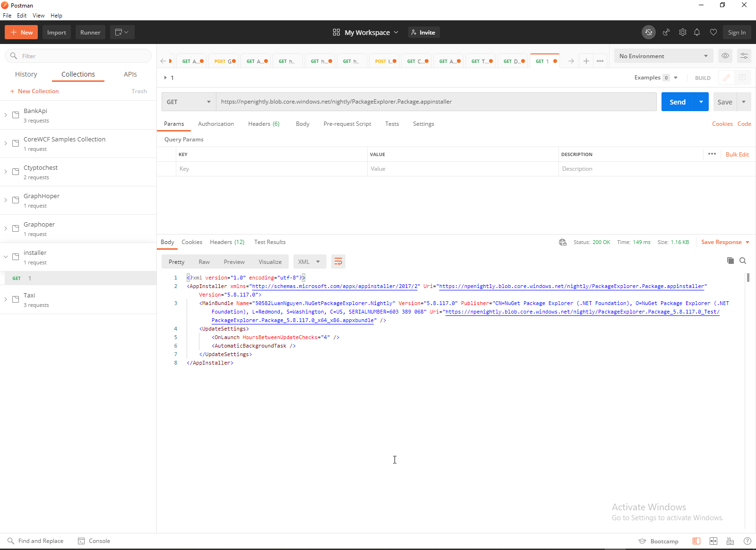
Task: Open environment quick look eye icon
Action: 725,56
